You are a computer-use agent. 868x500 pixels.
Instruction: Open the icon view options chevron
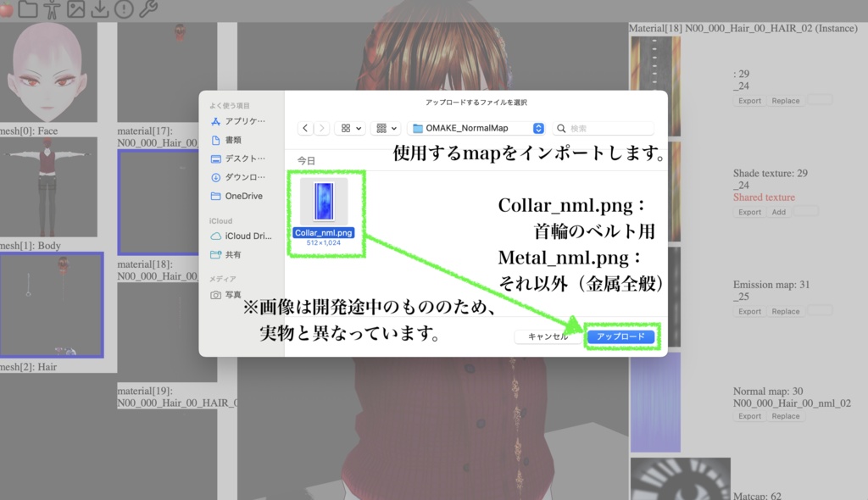(359, 127)
